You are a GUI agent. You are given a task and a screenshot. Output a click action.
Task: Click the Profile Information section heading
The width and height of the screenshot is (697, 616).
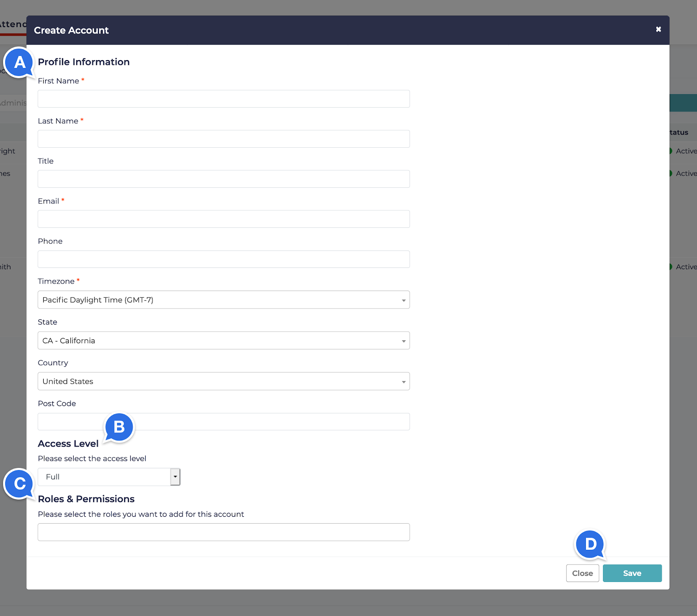click(84, 62)
